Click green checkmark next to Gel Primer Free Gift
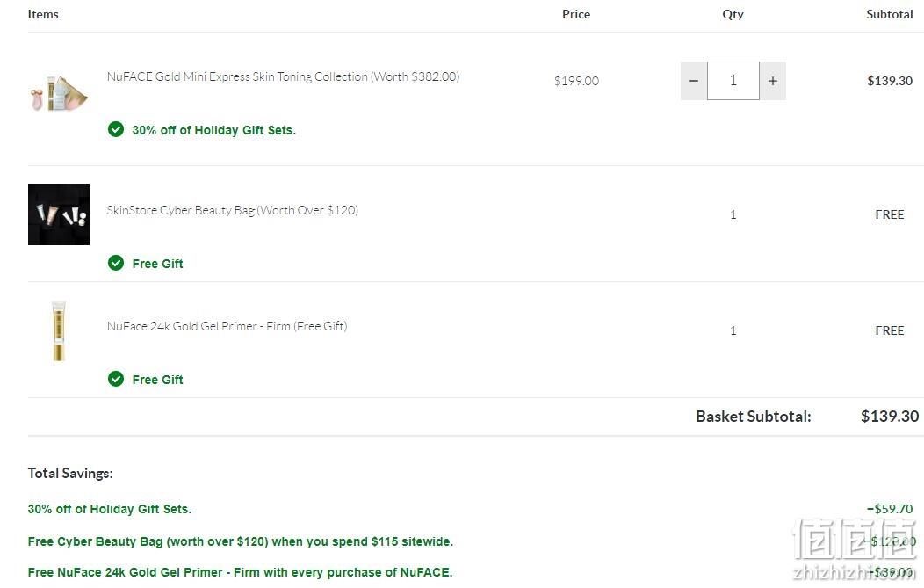 (x=116, y=379)
